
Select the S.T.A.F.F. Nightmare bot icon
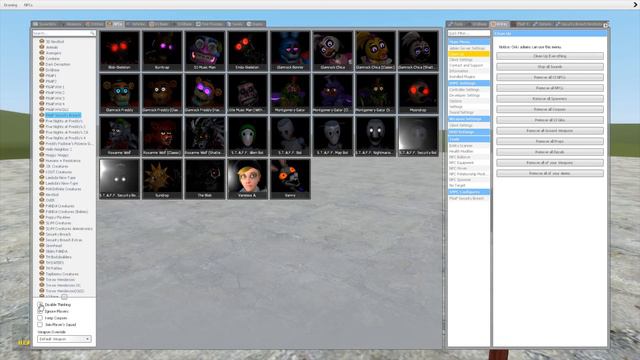coord(375,136)
